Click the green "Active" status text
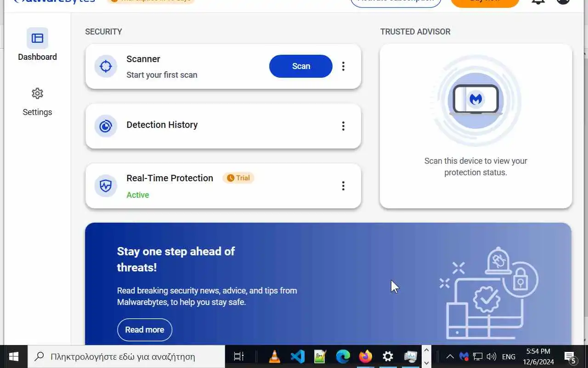 pyautogui.click(x=138, y=195)
